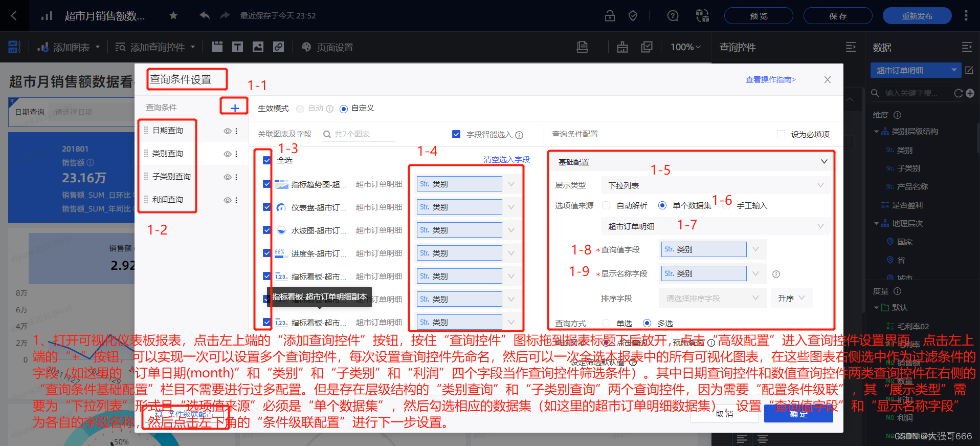The height and width of the screenshot is (446, 980).
Task: Collapse the 基础配置 section
Action: pyautogui.click(x=824, y=161)
